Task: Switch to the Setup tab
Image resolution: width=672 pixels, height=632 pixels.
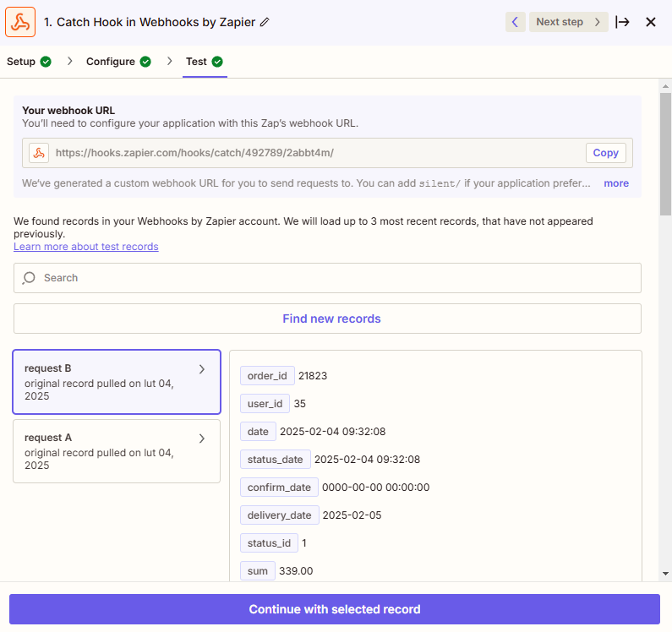Action: click(21, 62)
